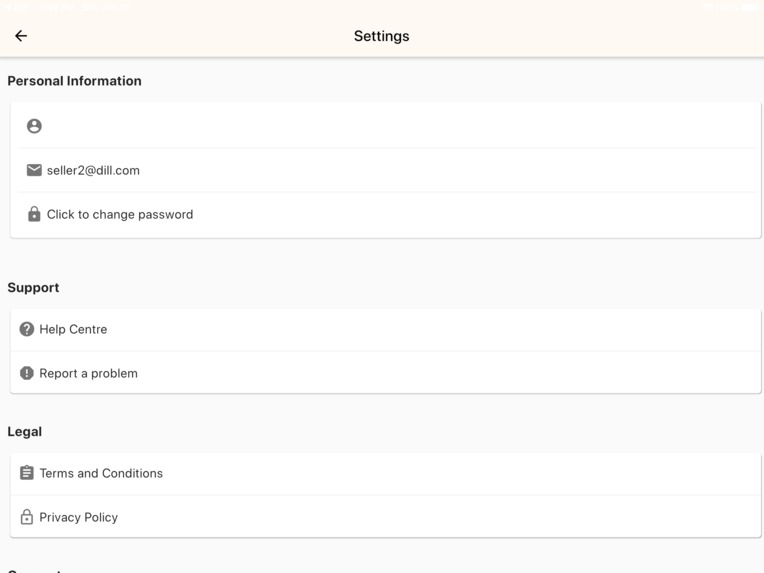764x573 pixels.
Task: Open the Help Centre
Action: [385, 329]
